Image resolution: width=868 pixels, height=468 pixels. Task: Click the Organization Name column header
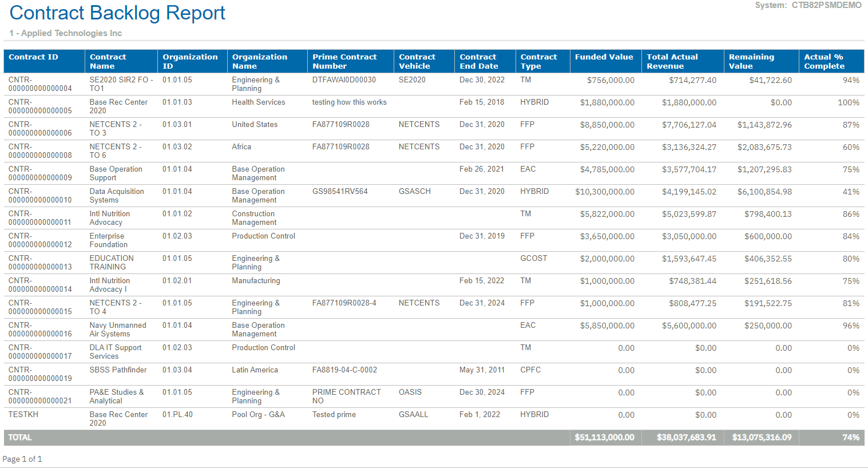click(x=259, y=61)
